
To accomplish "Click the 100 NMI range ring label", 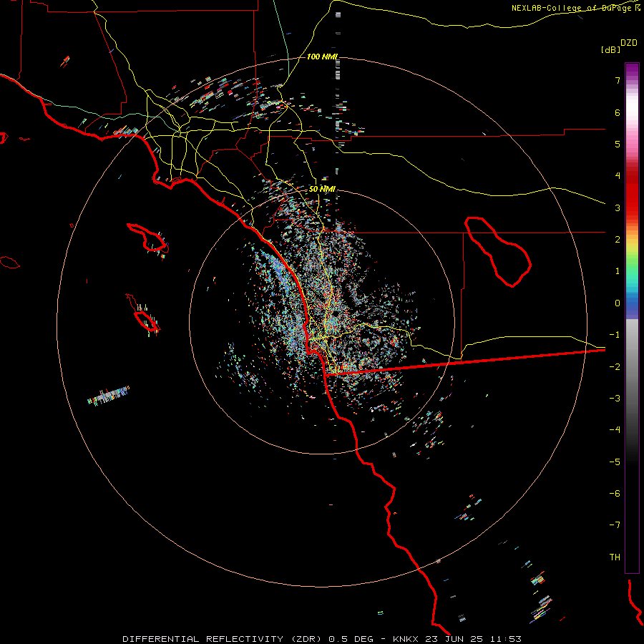I will point(322,57).
